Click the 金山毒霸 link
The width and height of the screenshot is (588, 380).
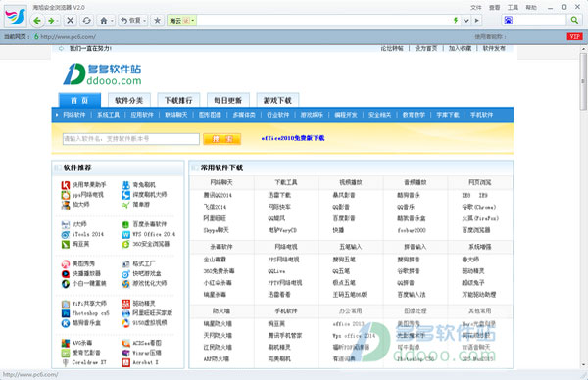point(215,260)
